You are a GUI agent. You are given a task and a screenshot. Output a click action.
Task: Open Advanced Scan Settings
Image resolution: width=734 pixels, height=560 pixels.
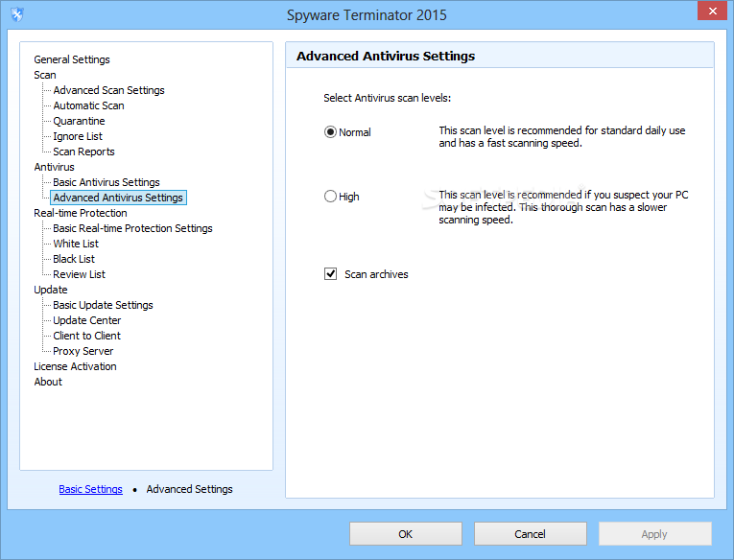[x=108, y=90]
